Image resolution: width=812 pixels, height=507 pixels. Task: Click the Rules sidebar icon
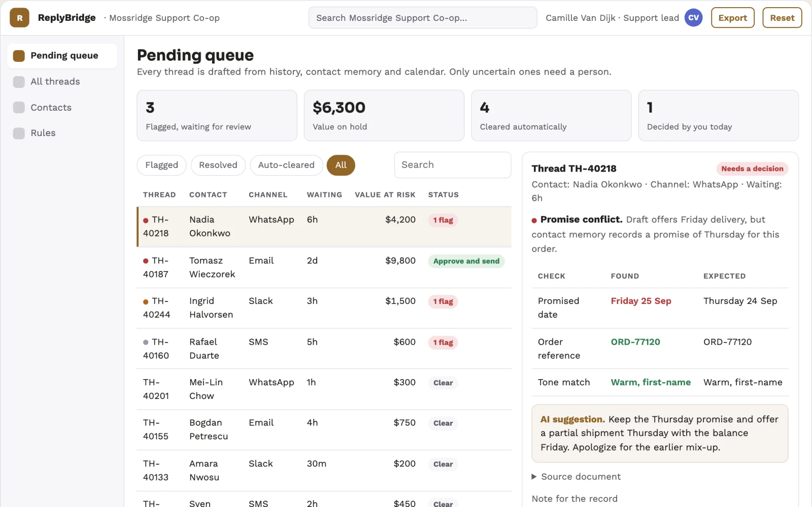pos(19,133)
